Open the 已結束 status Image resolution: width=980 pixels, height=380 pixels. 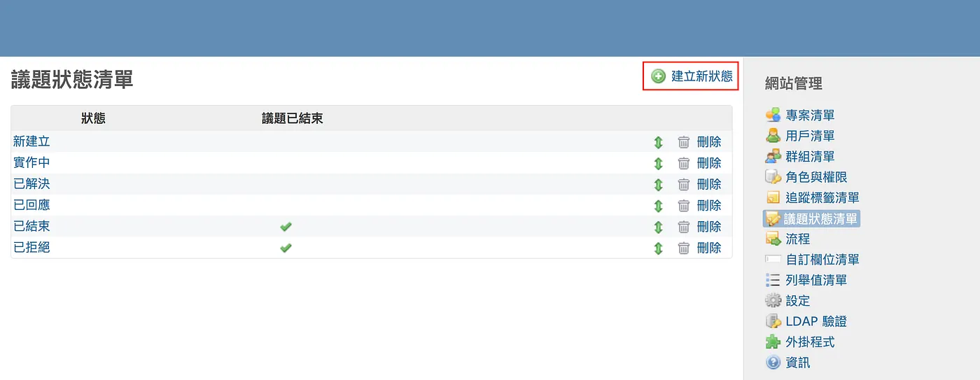[31, 226]
